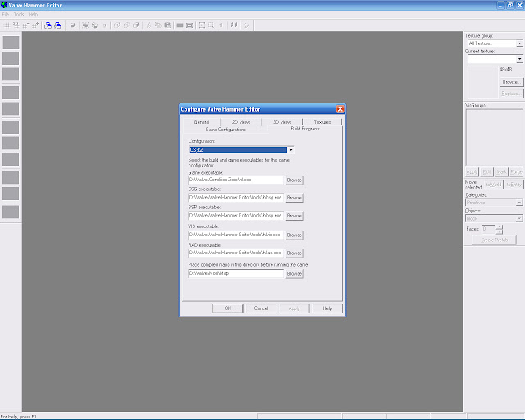Image resolution: width=525 pixels, height=420 pixels.
Task: Click the run map toolbar icon
Action: tap(247, 25)
